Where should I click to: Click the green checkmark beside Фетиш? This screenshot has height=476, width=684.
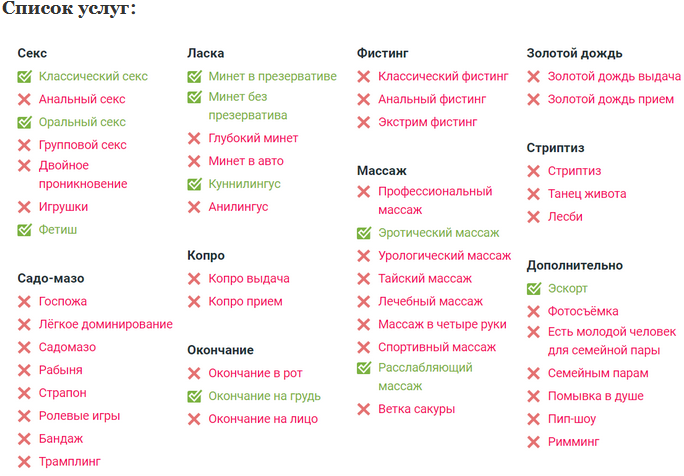[x=25, y=230]
